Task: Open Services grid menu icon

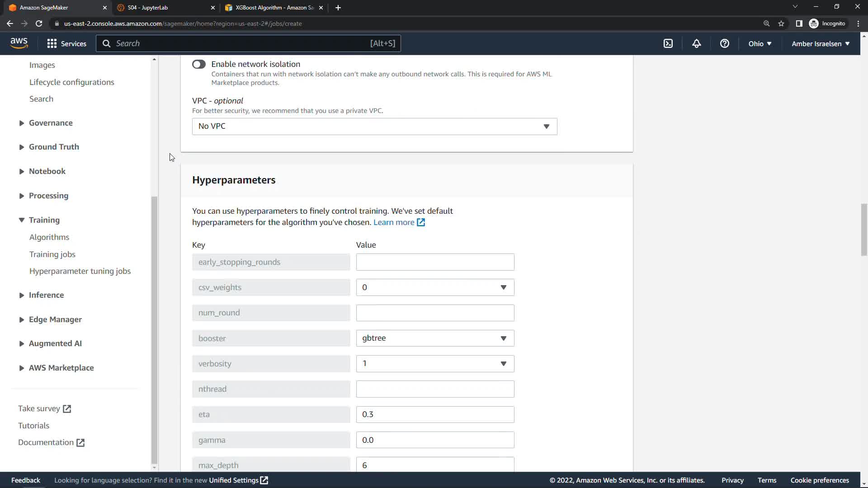Action: tap(52, 43)
